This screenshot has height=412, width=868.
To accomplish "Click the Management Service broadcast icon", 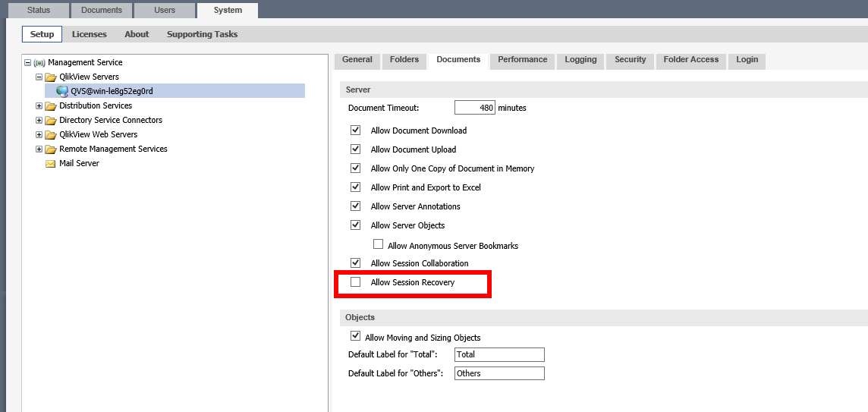I will [39, 62].
